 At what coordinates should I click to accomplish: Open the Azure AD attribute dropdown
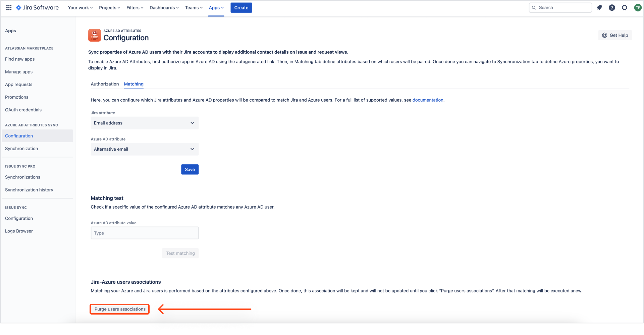[145, 149]
